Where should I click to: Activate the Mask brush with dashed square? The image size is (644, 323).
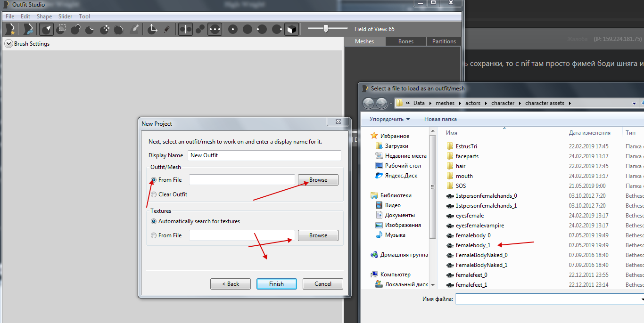pyautogui.click(x=61, y=29)
